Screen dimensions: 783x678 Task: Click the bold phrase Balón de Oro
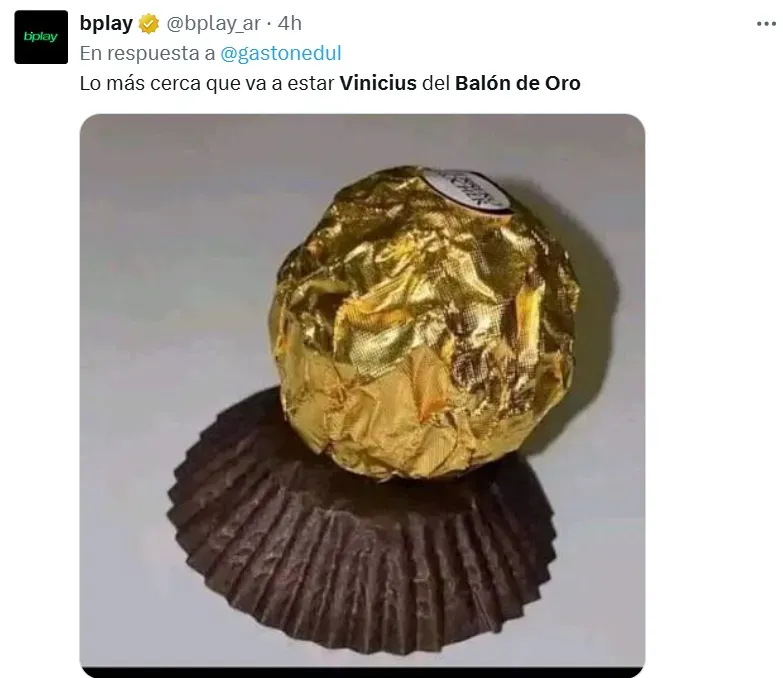(518, 83)
